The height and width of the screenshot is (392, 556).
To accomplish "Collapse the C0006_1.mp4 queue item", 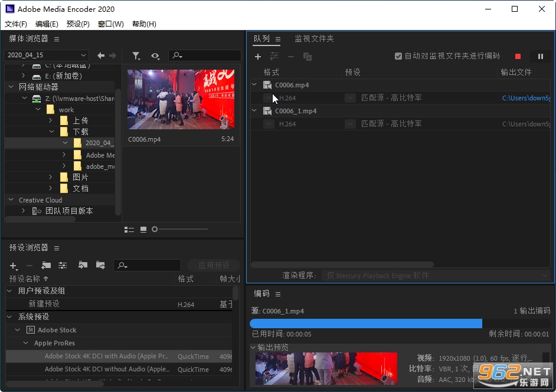I will tap(254, 110).
